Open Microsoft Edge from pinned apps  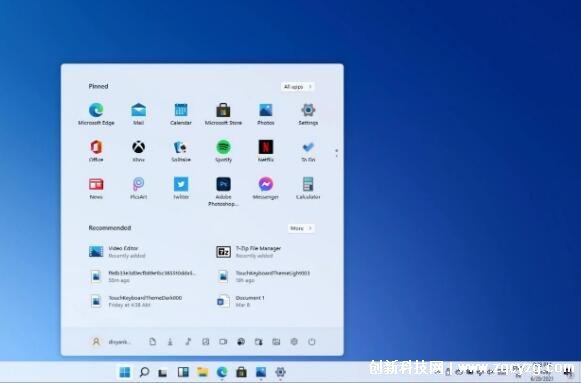coord(96,114)
